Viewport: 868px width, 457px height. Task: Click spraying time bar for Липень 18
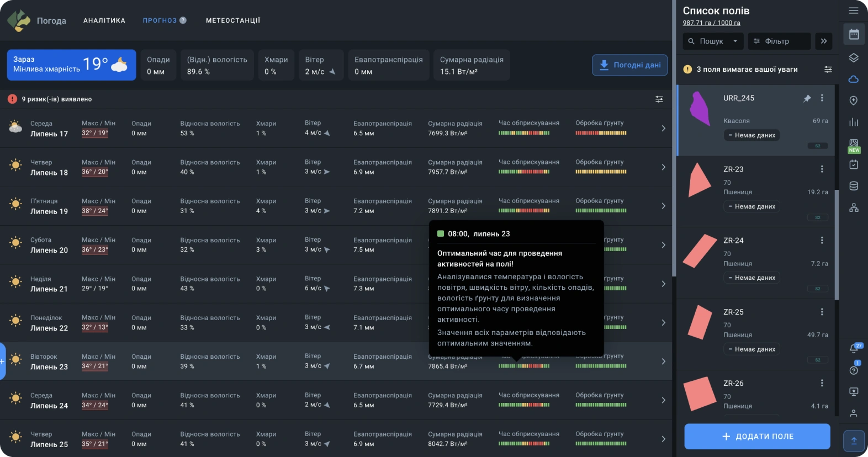(523, 172)
